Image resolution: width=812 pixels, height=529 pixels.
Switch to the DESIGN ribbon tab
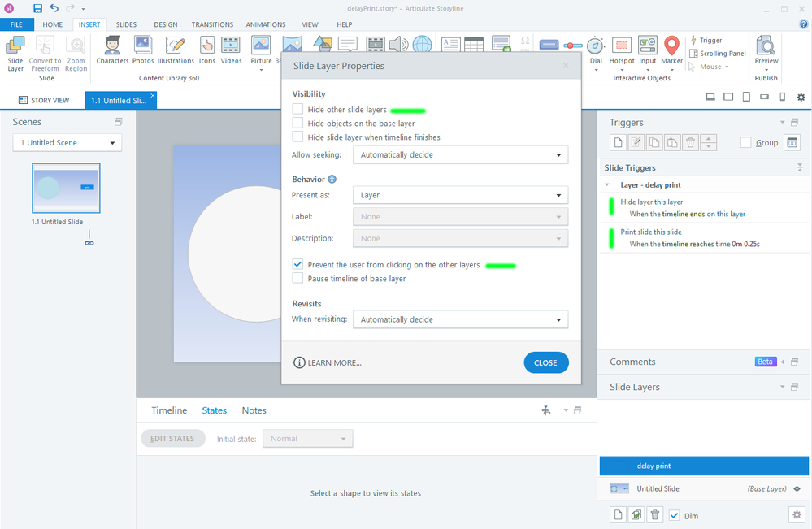click(166, 24)
